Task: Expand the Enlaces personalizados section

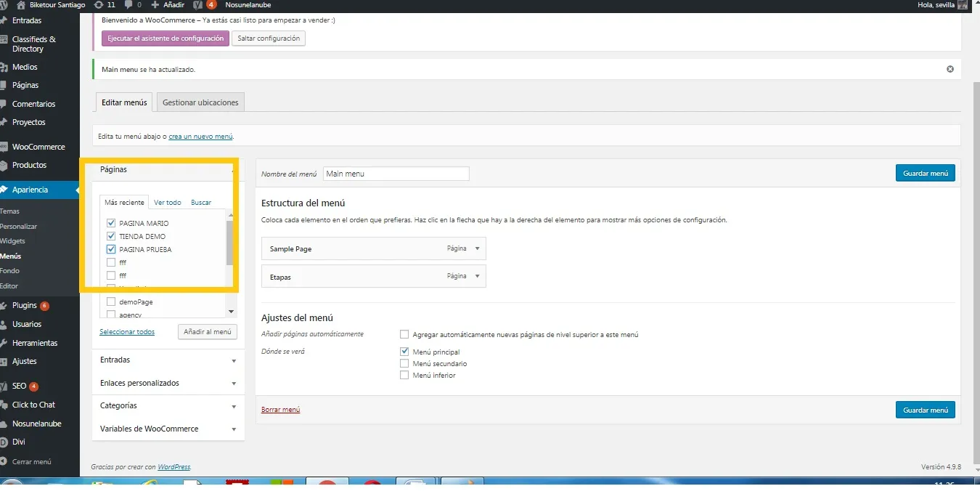Action: 234,384
